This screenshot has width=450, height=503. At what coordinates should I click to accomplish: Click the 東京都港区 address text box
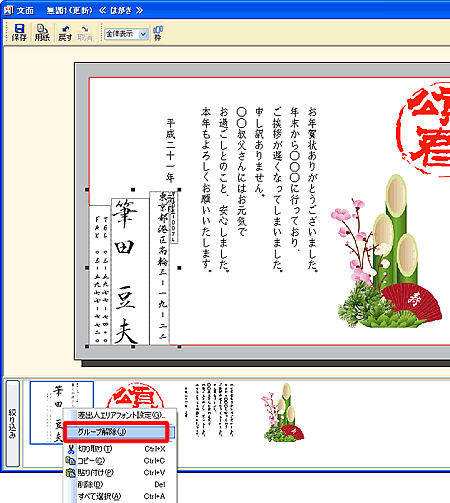[160, 268]
